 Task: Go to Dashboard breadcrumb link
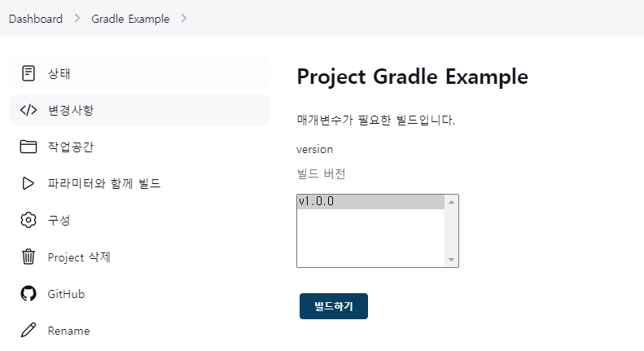coord(36,19)
